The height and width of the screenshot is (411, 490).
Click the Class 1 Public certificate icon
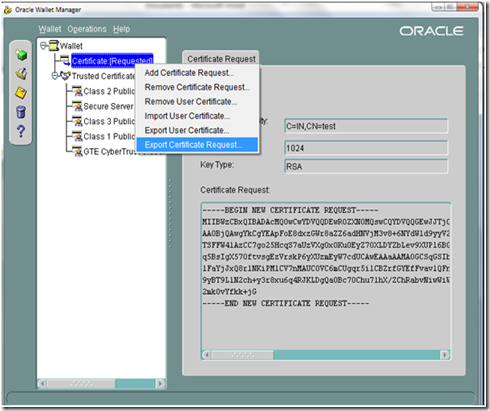pyautogui.click(x=77, y=136)
